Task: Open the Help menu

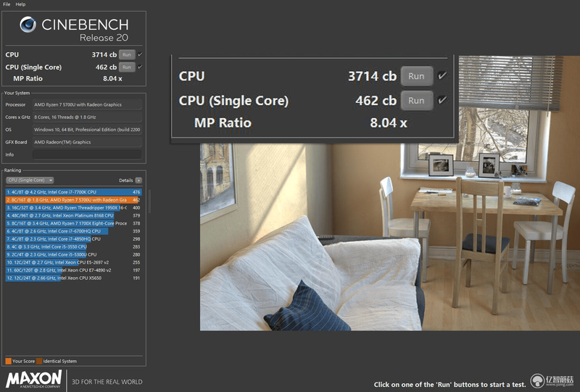Action: click(x=20, y=4)
